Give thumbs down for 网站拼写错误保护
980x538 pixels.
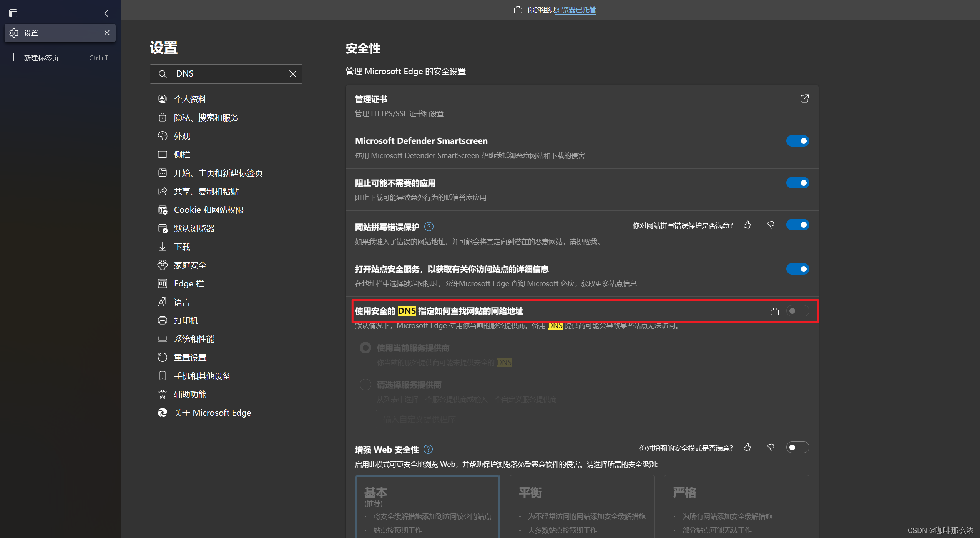[771, 225]
